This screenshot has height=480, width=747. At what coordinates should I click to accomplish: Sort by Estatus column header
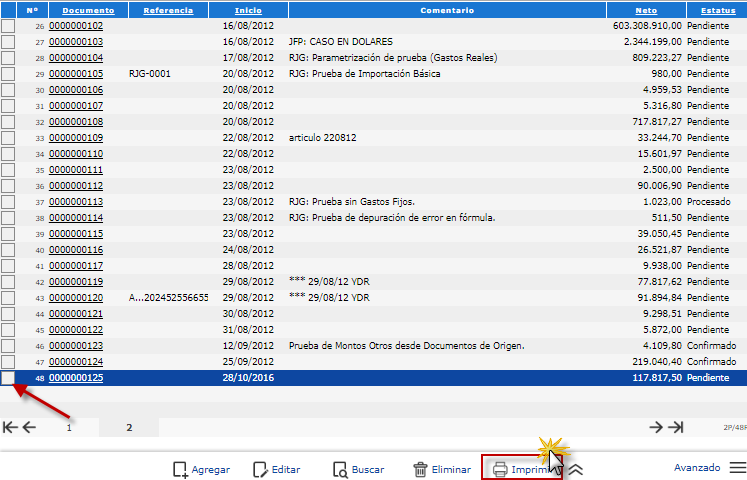[718, 10]
